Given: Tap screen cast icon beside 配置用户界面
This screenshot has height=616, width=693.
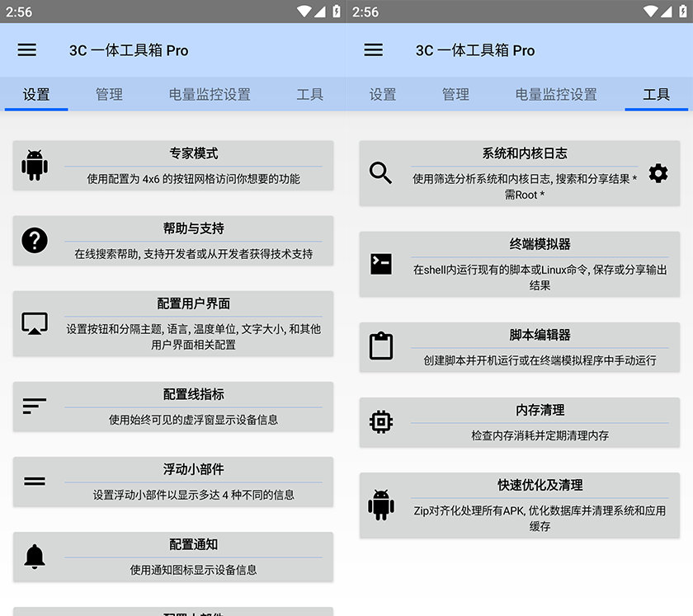Looking at the screenshot, I should point(35,323).
